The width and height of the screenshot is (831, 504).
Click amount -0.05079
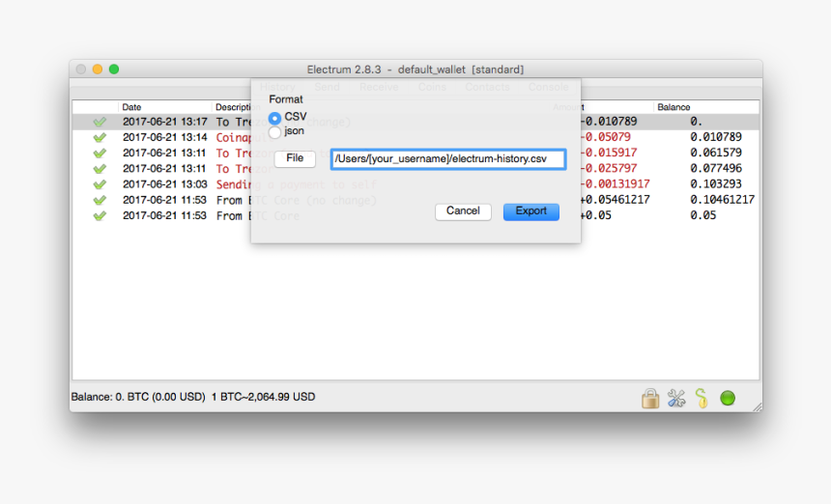605,137
